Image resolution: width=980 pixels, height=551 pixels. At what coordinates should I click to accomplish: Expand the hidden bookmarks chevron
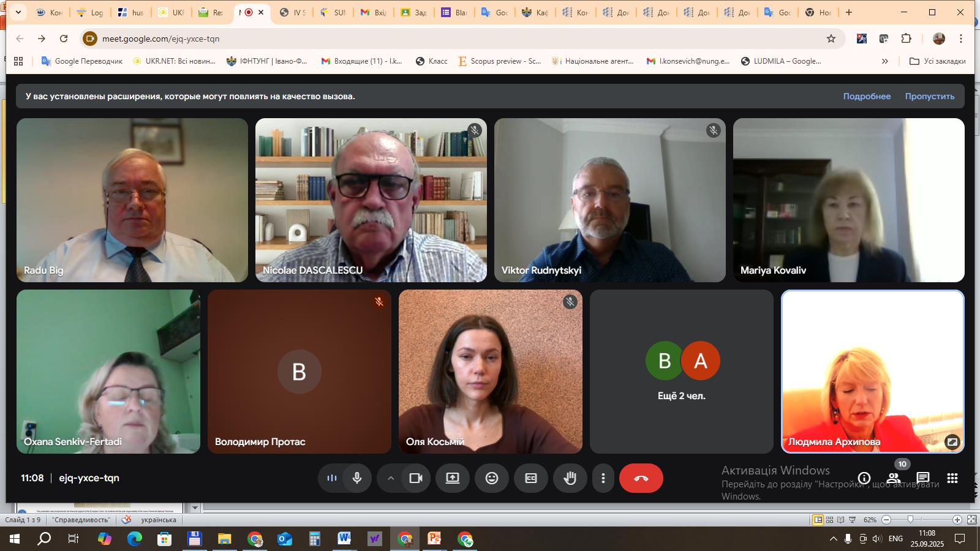pyautogui.click(x=884, y=61)
